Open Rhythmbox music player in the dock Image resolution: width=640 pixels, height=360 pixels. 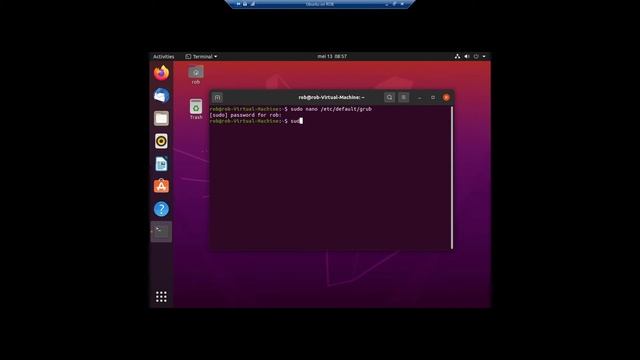(x=161, y=141)
